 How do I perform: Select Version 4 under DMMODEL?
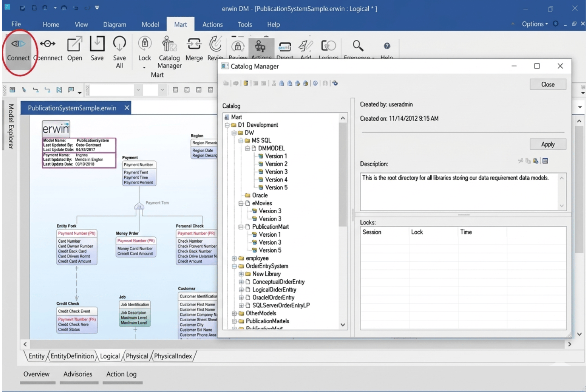276,180
